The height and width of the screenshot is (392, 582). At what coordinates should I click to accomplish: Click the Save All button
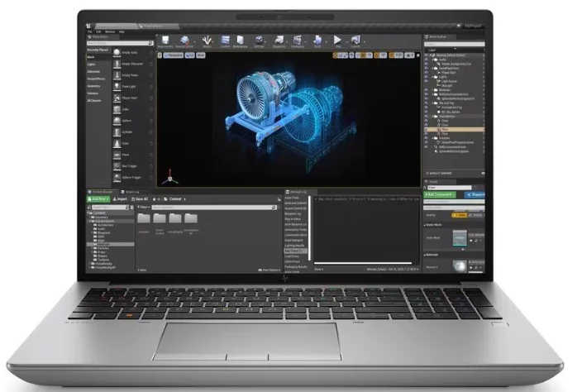(140, 199)
